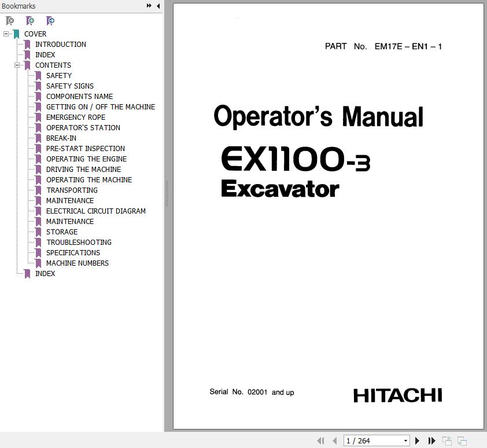
Task: Click the bookmark icon beside BREAK-IN
Action: (x=38, y=138)
